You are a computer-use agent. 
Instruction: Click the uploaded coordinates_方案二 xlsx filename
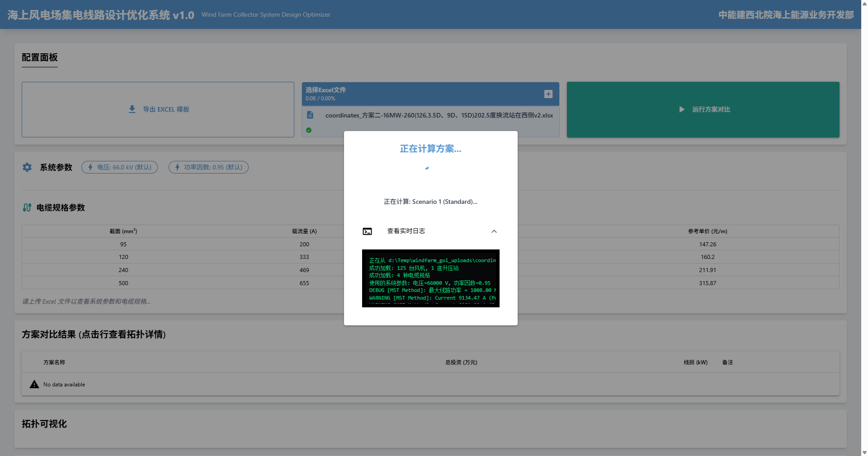pyautogui.click(x=439, y=115)
